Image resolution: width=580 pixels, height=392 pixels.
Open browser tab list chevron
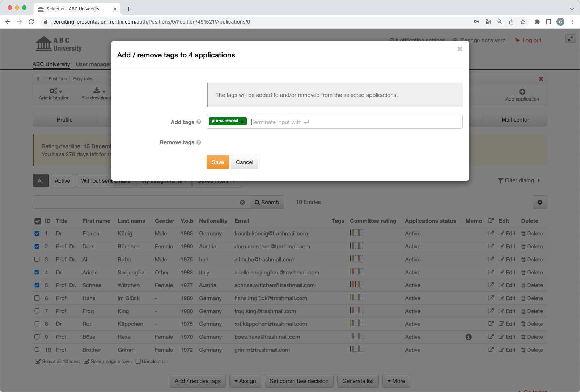coord(572,9)
